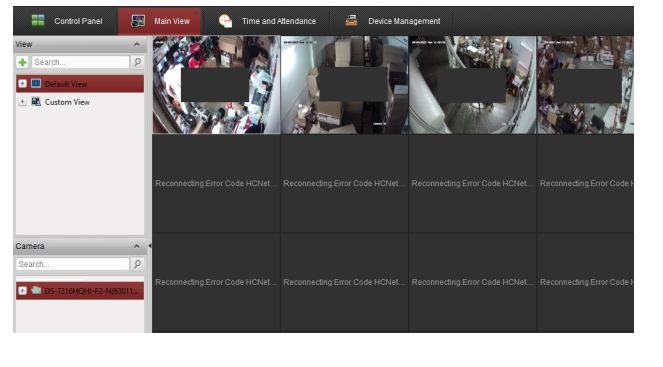Viewport: 663px width, 367px height.
Task: Select the third camera feed with staircase
Action: [473, 85]
